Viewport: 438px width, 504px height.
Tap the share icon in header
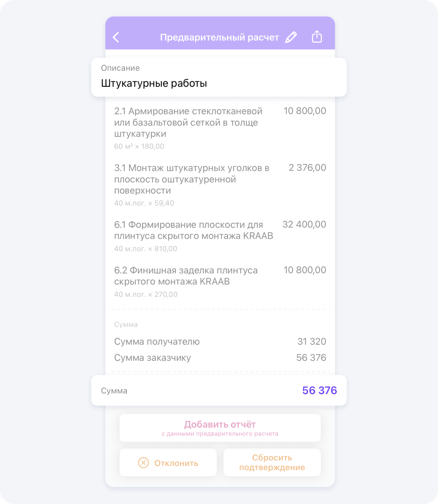(317, 37)
